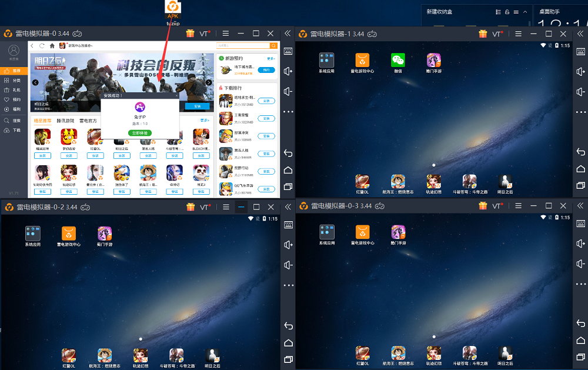This screenshot has height=370, width=588.
Task: Click the user avatar in game center
Action: pyautogui.click(x=14, y=50)
